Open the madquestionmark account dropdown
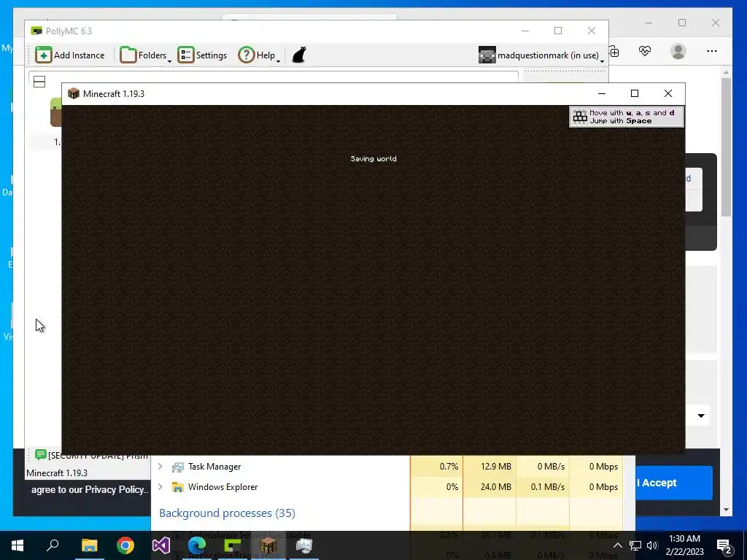747x560 pixels. (541, 55)
